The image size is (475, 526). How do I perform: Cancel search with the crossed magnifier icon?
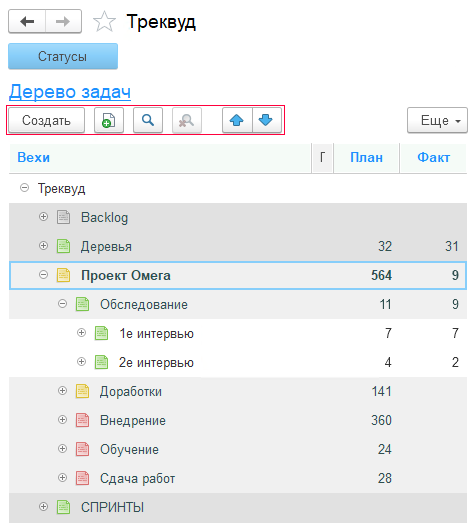coord(187,120)
